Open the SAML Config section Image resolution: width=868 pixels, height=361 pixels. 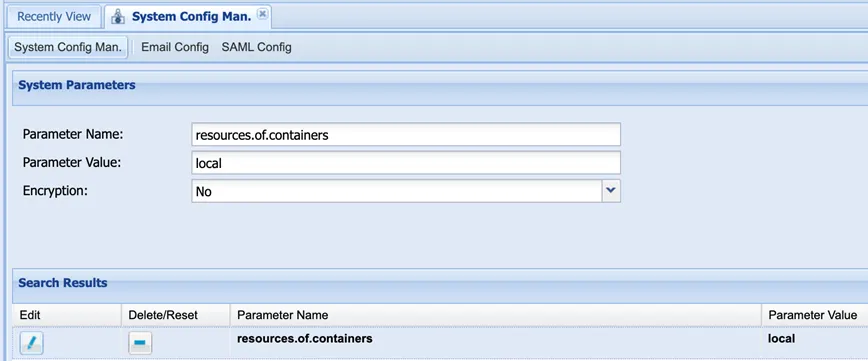256,47
